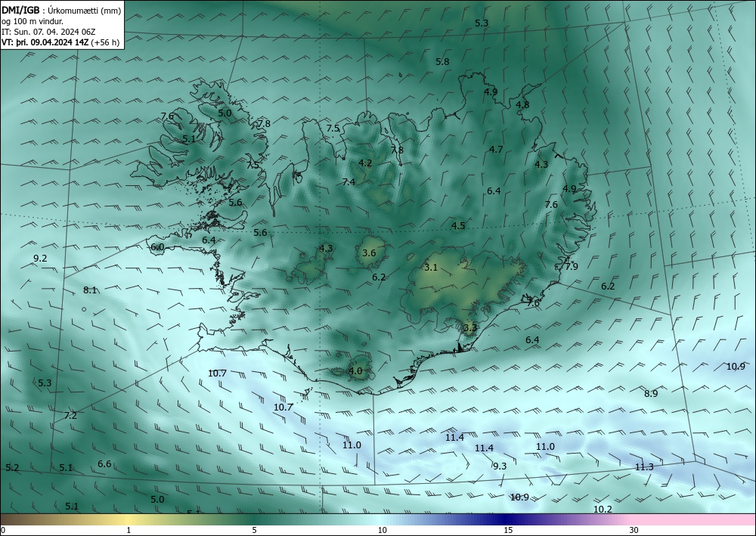Click the '0' label on the colour scale
Screen dimensions: 756x536
click(x=3, y=531)
